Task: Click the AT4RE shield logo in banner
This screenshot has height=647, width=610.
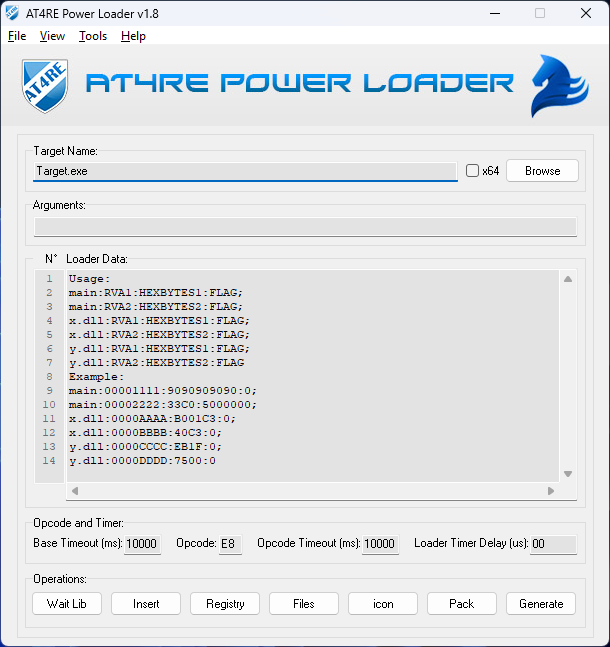Action: pos(44,86)
